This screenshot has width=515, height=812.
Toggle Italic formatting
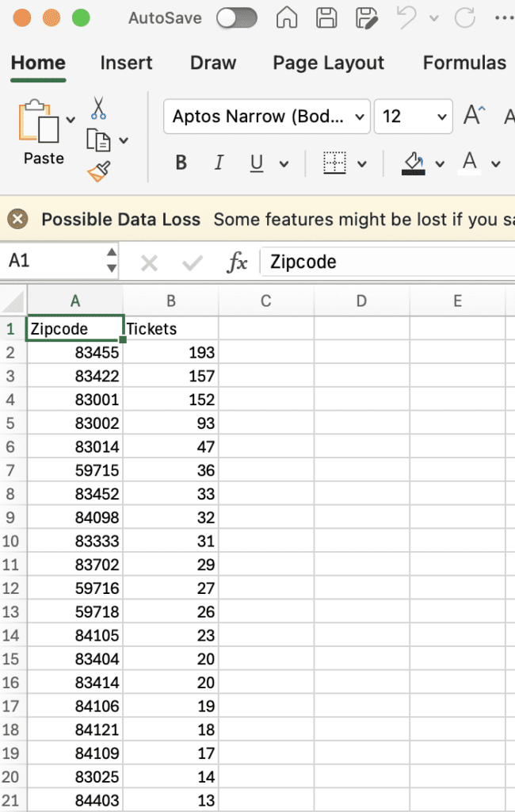(x=219, y=163)
